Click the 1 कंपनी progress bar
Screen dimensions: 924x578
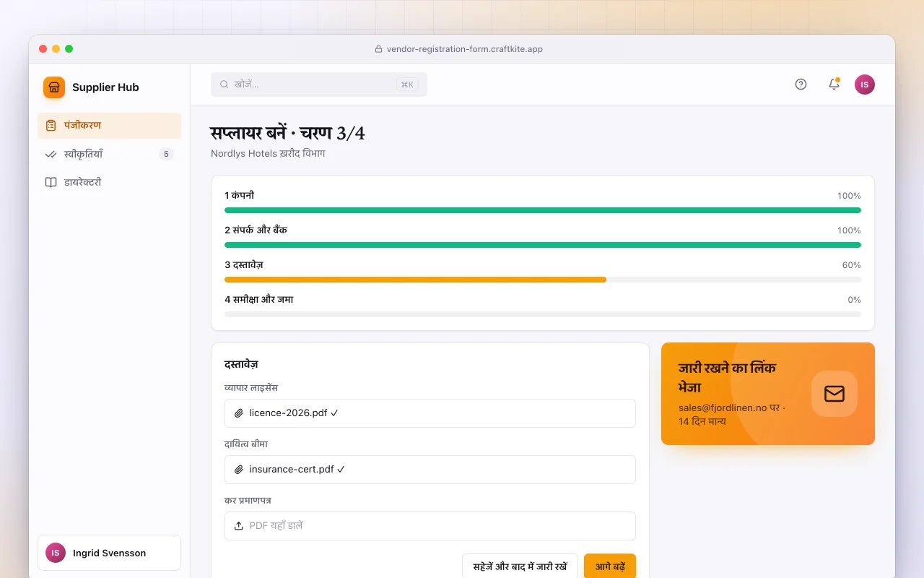pos(543,210)
